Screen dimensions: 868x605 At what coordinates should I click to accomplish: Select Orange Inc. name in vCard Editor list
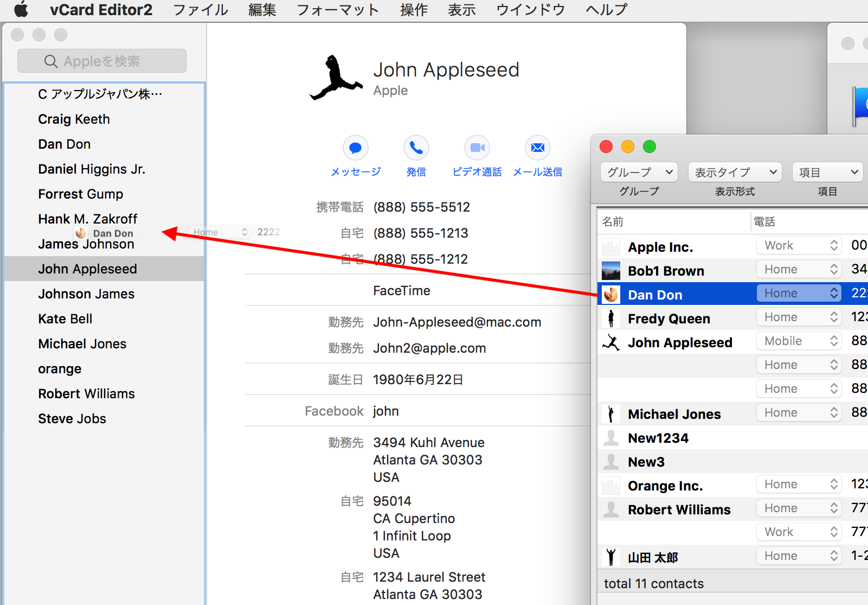pyautogui.click(x=665, y=486)
